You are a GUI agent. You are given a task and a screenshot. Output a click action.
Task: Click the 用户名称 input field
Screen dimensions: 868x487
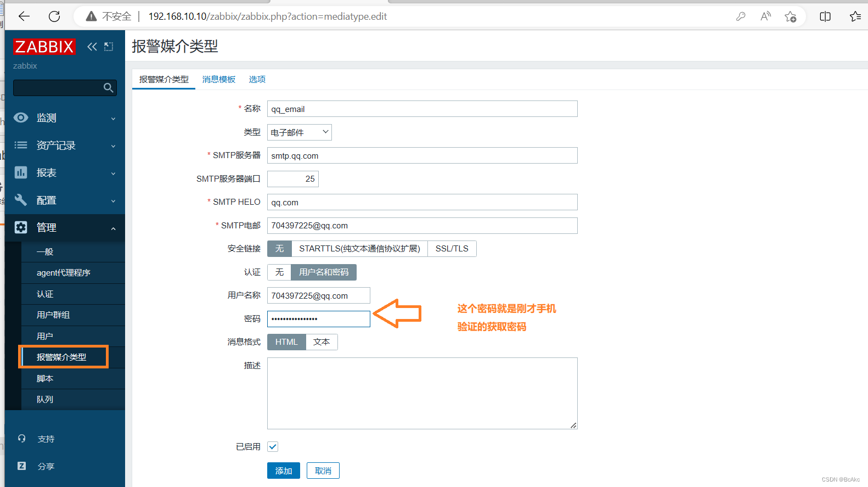319,295
